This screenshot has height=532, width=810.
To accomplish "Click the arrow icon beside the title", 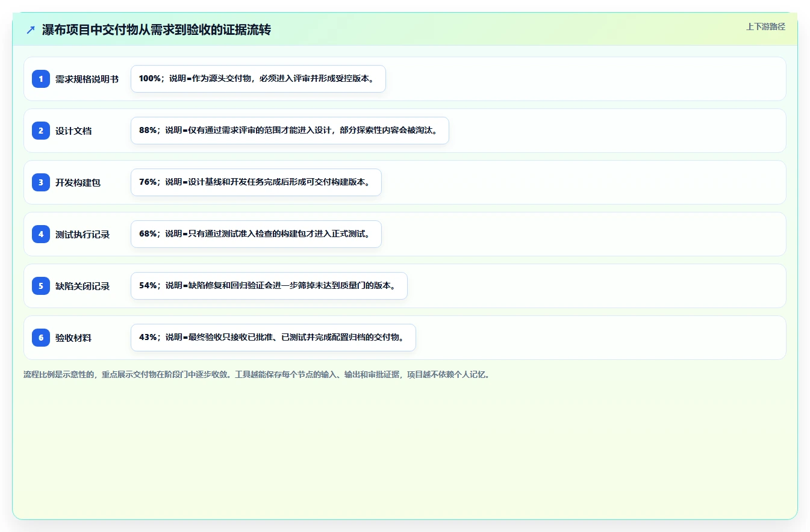I will coord(31,29).
